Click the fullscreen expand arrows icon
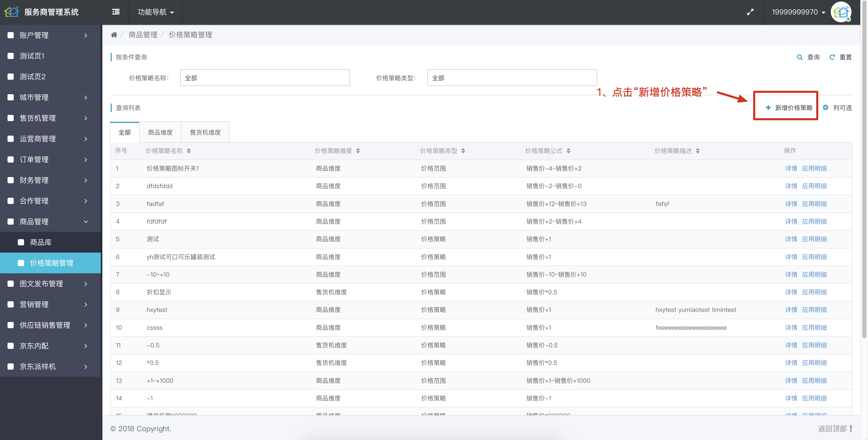 coord(750,12)
